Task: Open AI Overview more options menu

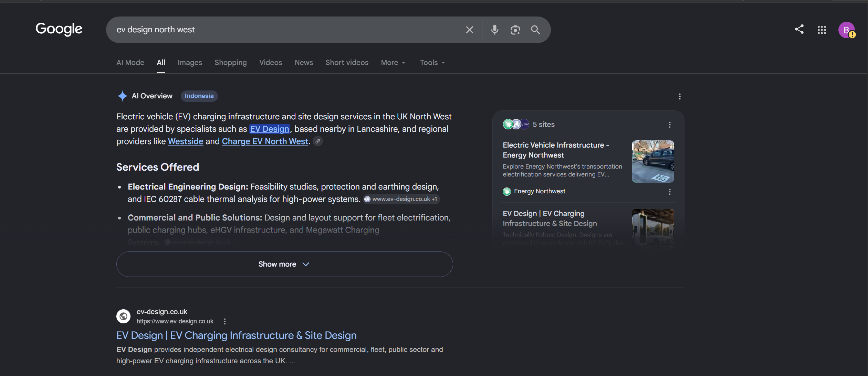Action: click(x=680, y=96)
